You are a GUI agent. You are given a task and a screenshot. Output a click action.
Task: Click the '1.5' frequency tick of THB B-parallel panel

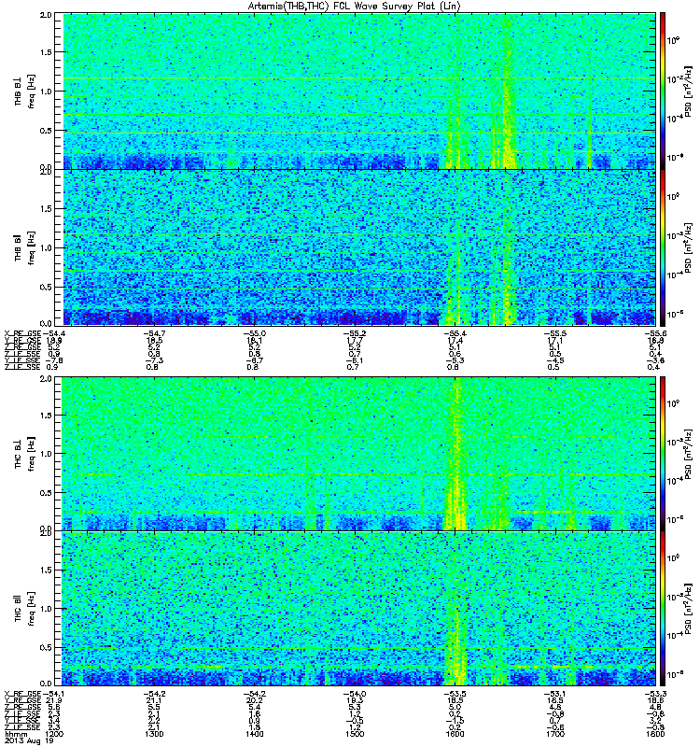tap(46, 208)
